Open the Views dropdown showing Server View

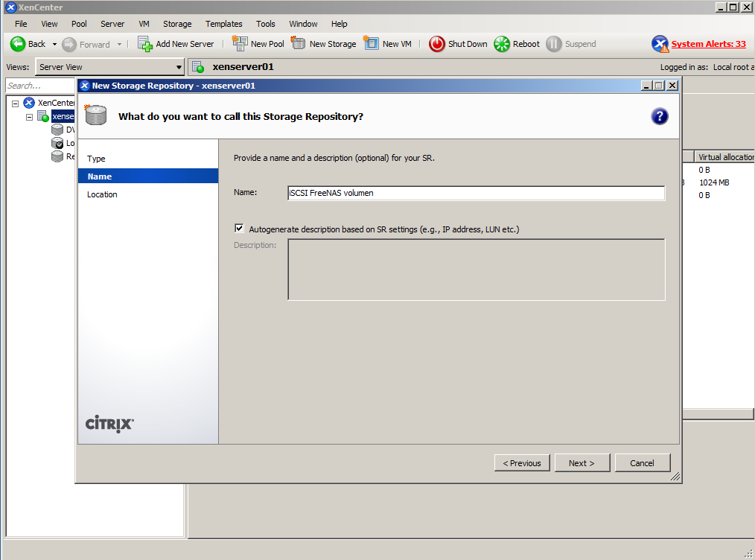pyautogui.click(x=109, y=67)
